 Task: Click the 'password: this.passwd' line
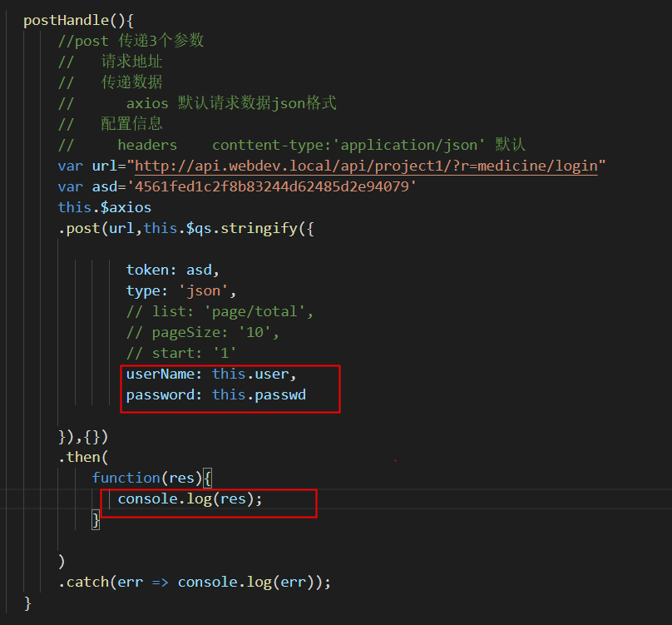pyautogui.click(x=216, y=395)
